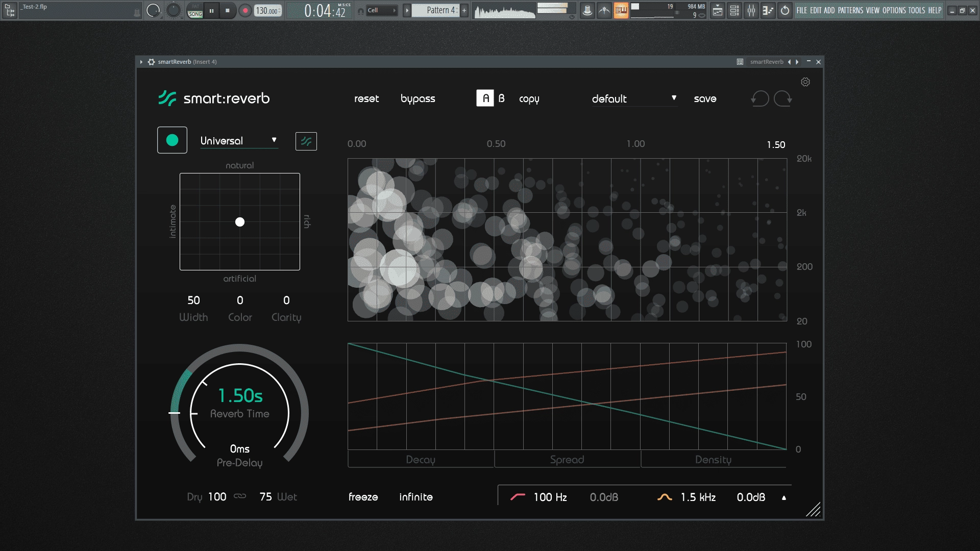Redo the last change in smart:reverb

click(783, 98)
